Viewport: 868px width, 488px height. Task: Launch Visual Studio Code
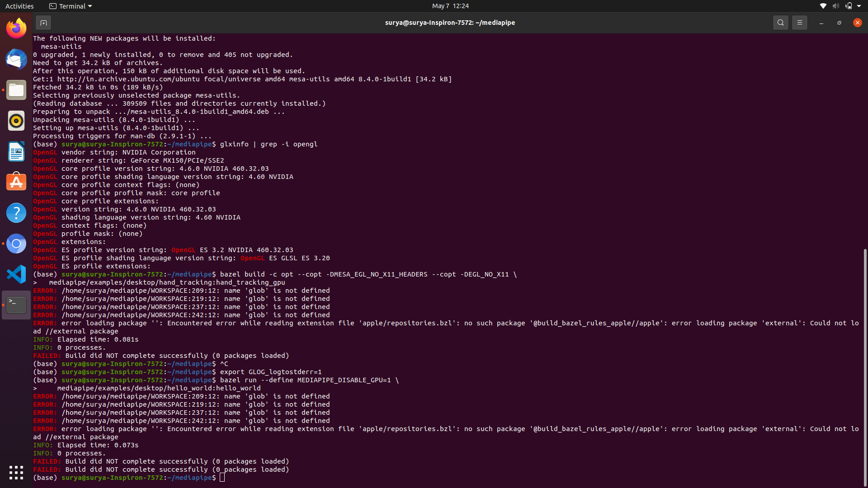click(x=16, y=274)
